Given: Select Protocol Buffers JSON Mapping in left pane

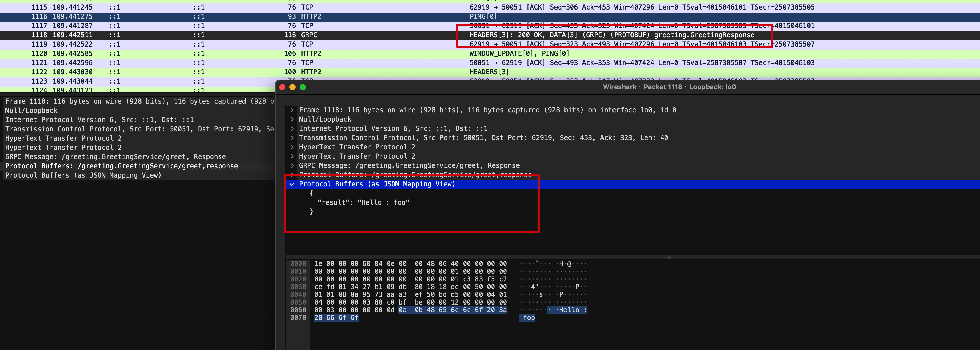Looking at the screenshot, I should [x=83, y=175].
